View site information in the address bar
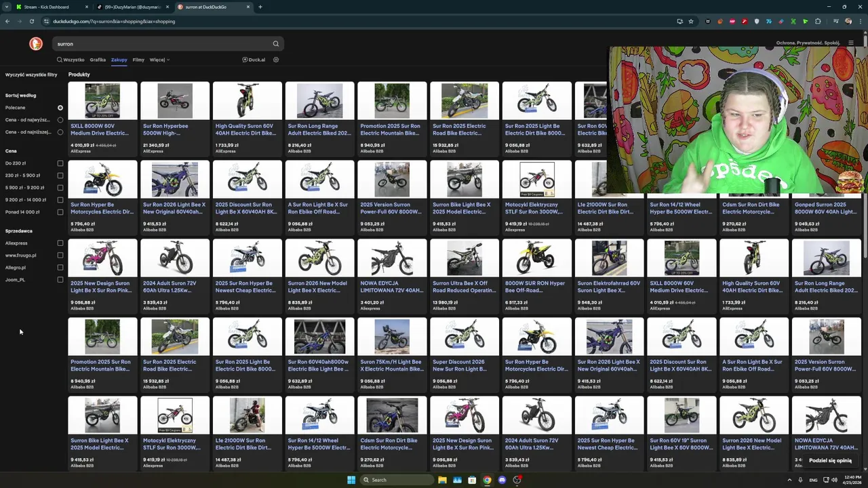868x488 pixels. [x=46, y=21]
